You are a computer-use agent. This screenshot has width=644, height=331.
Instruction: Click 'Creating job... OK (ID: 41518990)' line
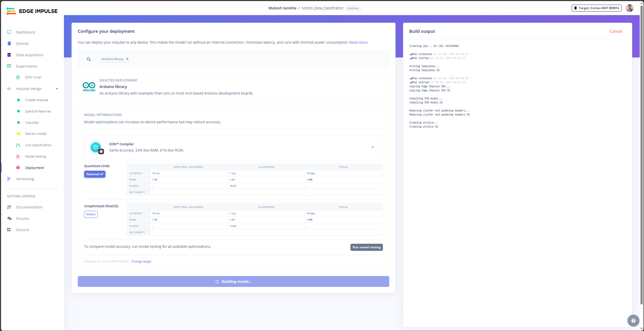[x=434, y=46]
